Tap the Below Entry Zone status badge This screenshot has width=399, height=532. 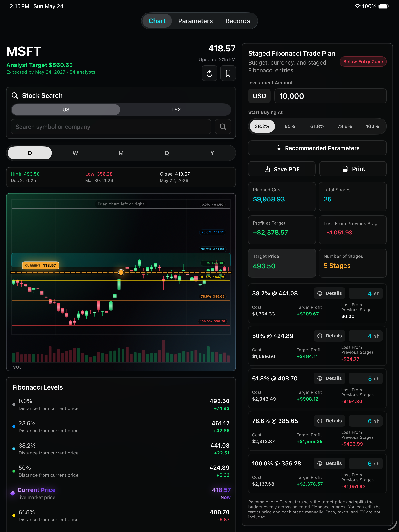tap(363, 62)
